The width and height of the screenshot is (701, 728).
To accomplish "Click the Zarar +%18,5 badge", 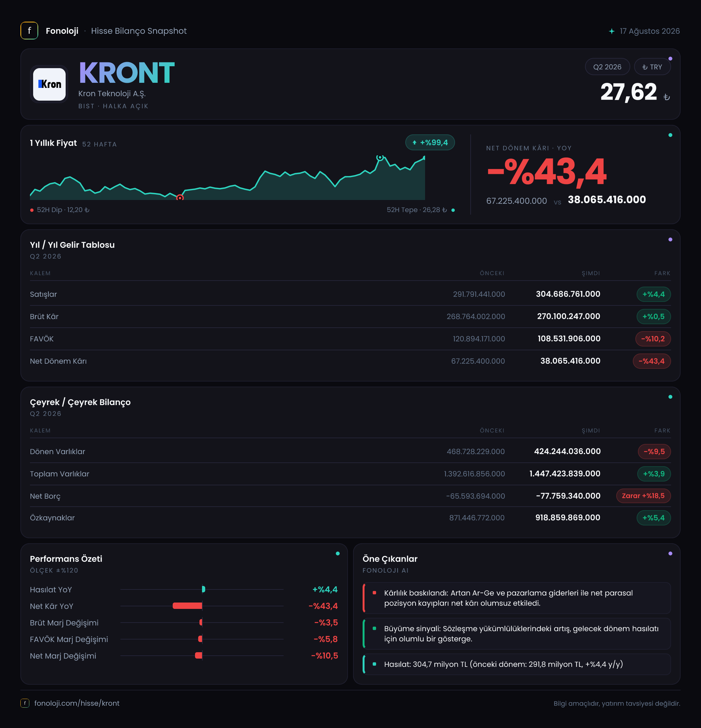I will [x=643, y=496].
